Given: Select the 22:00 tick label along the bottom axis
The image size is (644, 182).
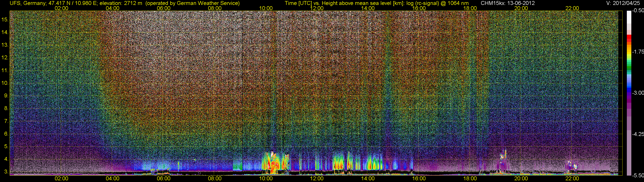Looking at the screenshot, I should (x=572, y=179).
